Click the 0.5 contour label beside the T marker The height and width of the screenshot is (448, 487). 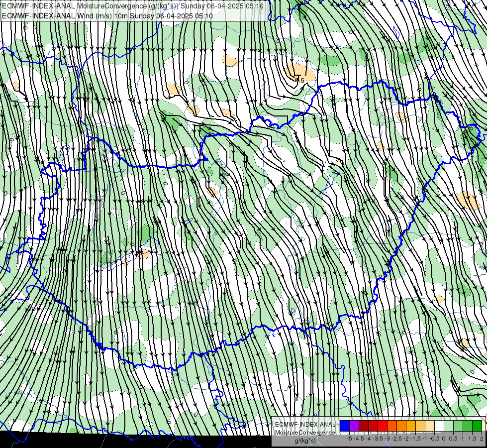pos(300,81)
